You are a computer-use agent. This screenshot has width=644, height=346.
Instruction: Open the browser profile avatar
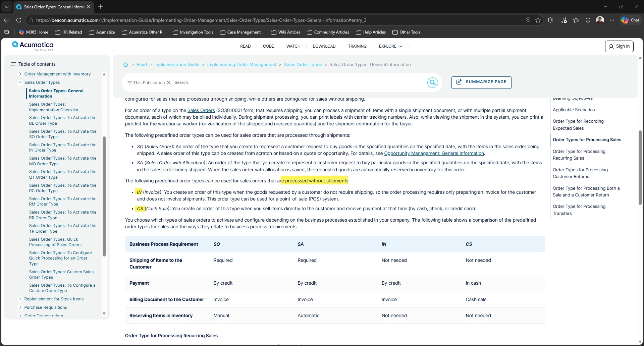click(600, 20)
